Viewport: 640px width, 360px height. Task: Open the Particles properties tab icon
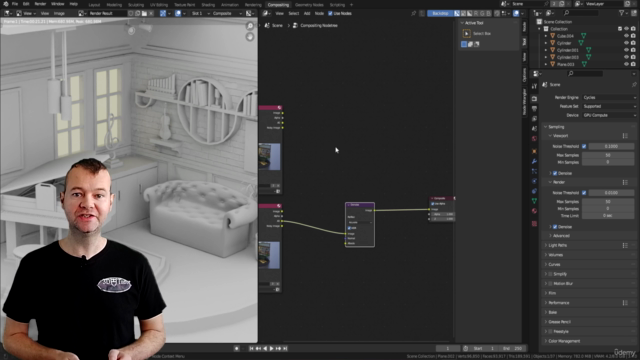pos(534,171)
